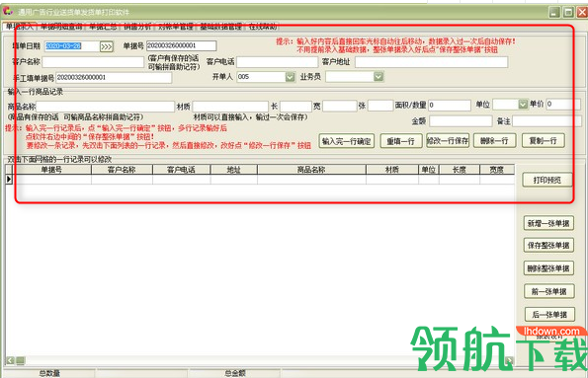The width and height of the screenshot is (588, 378).
Task: Click the 长度 column header
Action: tap(460, 170)
